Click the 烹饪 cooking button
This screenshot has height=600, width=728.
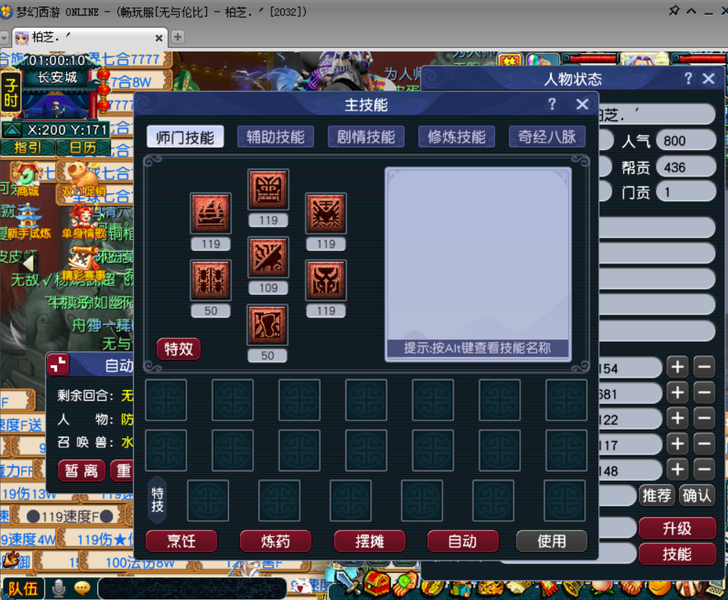tap(182, 541)
